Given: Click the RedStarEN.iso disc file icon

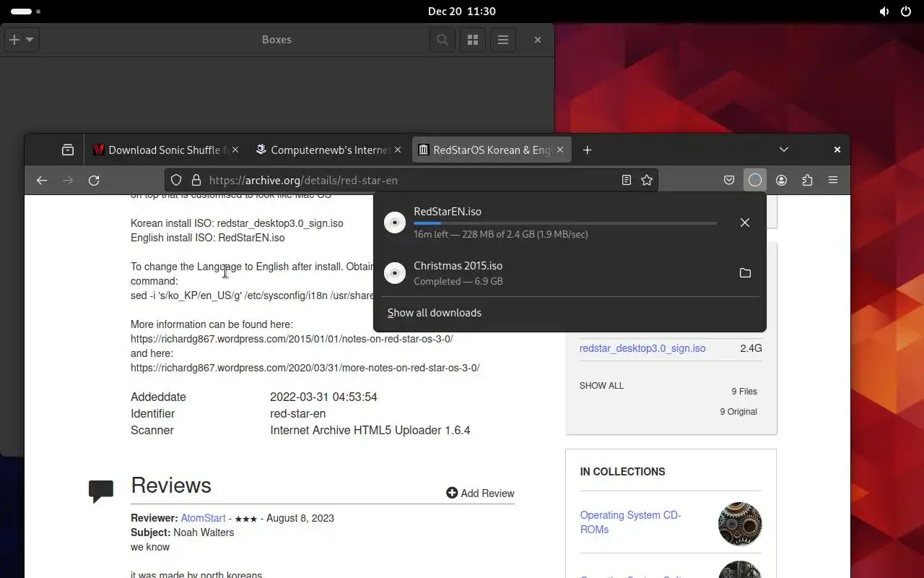Looking at the screenshot, I should coord(395,223).
